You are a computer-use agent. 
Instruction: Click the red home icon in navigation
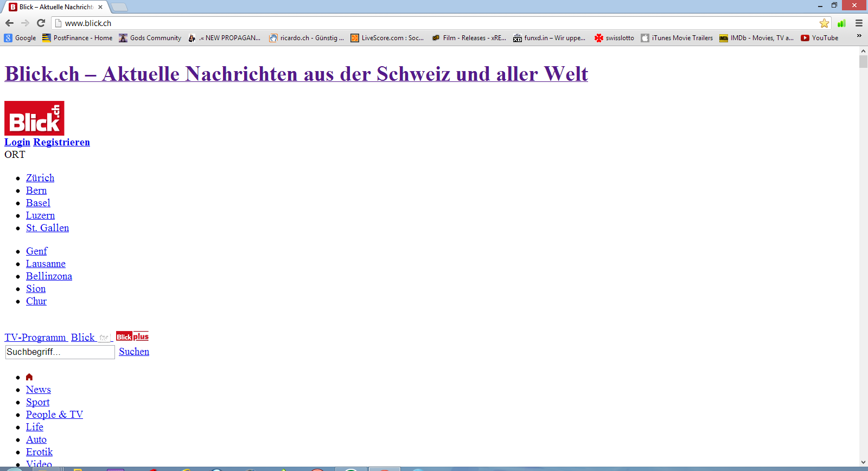click(x=29, y=377)
